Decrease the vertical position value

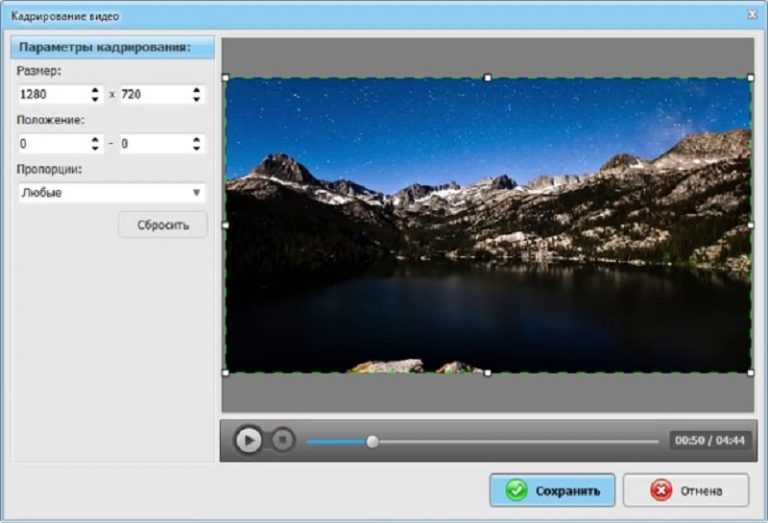pyautogui.click(x=196, y=148)
